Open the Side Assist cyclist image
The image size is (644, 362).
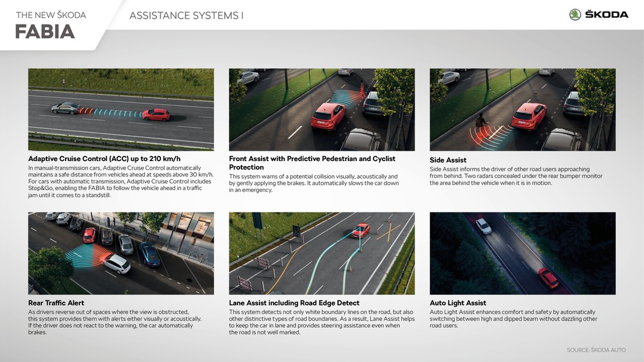[522, 110]
